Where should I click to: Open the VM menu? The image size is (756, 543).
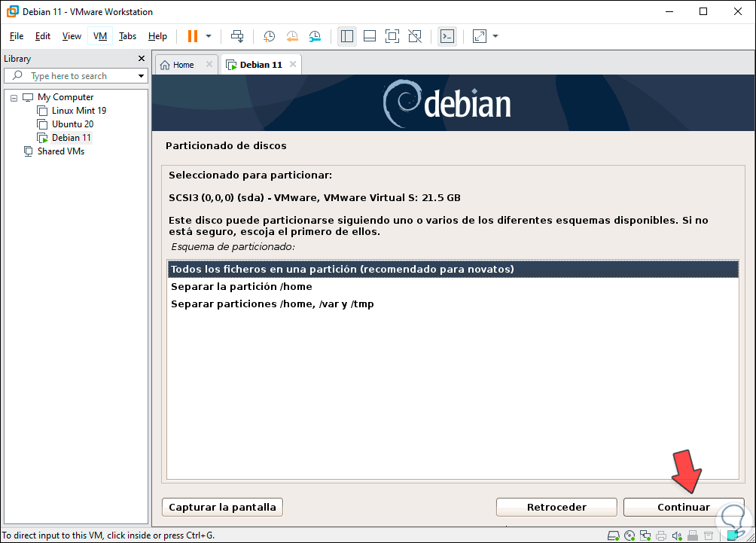100,36
